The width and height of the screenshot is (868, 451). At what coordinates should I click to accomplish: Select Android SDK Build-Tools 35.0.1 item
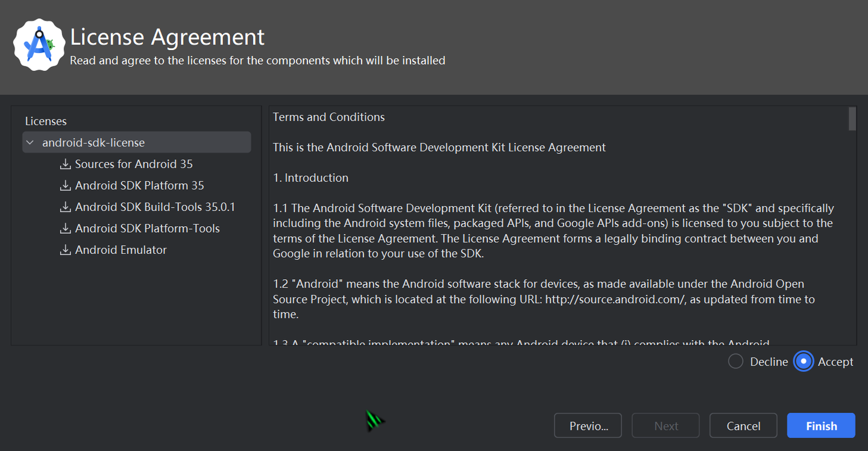pyautogui.click(x=155, y=207)
